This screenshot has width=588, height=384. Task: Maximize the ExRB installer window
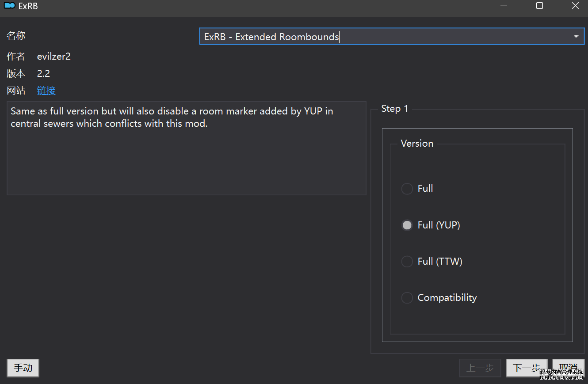(x=539, y=6)
